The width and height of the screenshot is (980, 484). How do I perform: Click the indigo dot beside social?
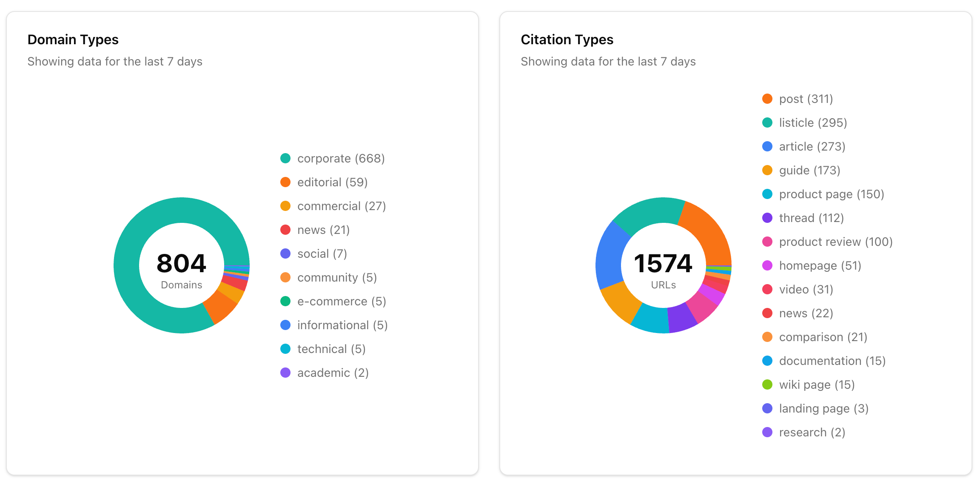coord(285,253)
